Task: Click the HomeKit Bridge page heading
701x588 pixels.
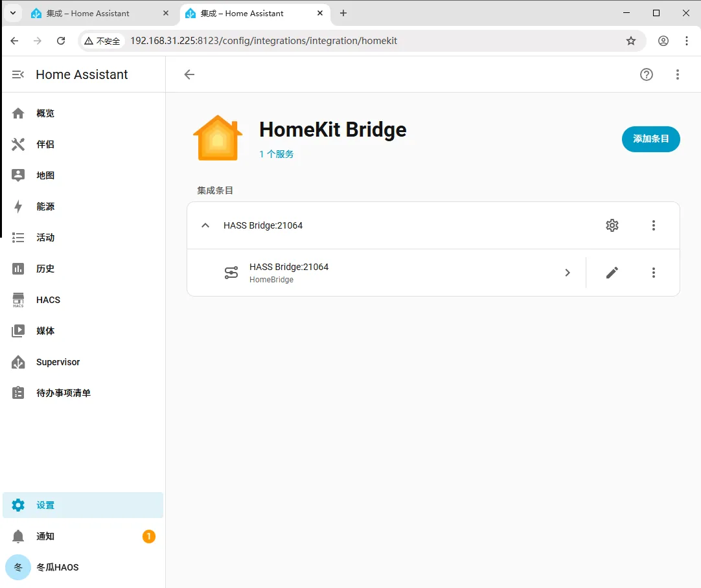Action: (x=332, y=130)
